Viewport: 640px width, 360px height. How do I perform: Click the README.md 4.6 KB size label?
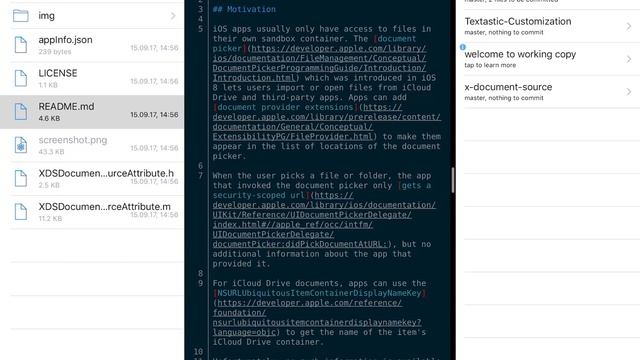point(49,118)
